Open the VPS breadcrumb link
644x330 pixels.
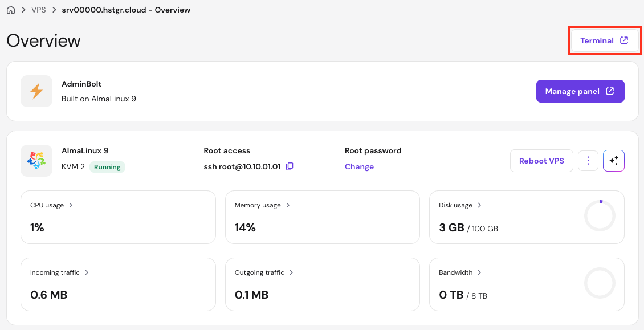[39, 10]
